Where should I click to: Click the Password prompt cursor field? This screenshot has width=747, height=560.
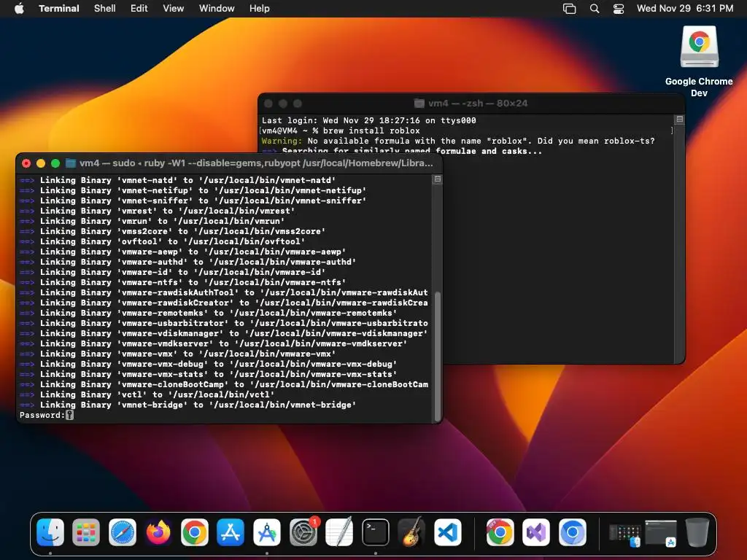tap(69, 415)
